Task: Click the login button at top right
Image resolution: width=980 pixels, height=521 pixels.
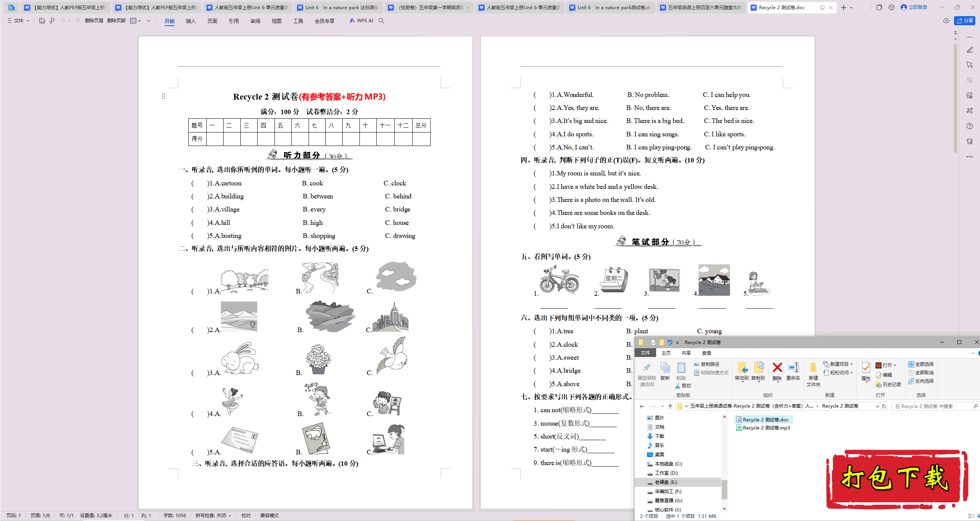Action: (914, 7)
